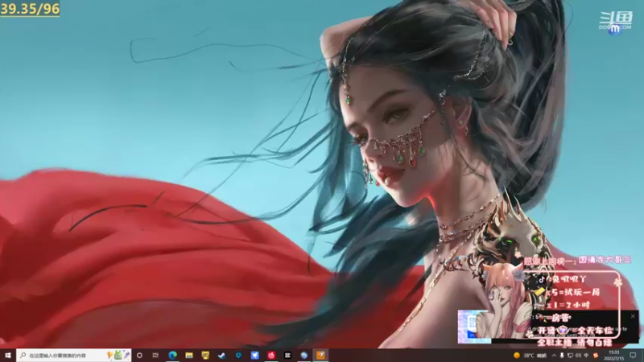
Task: Launch Microsoft Edge from the taskbar
Action: pos(172,356)
